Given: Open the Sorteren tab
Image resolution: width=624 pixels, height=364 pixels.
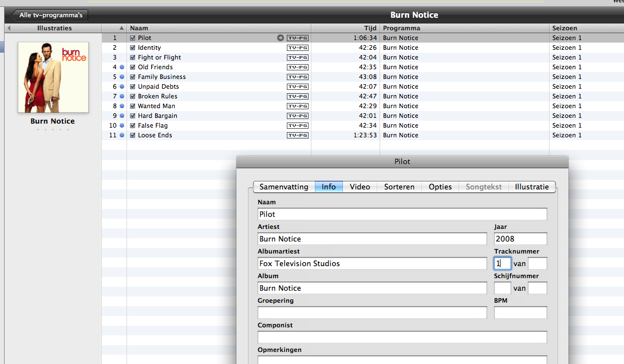Looking at the screenshot, I should point(399,187).
